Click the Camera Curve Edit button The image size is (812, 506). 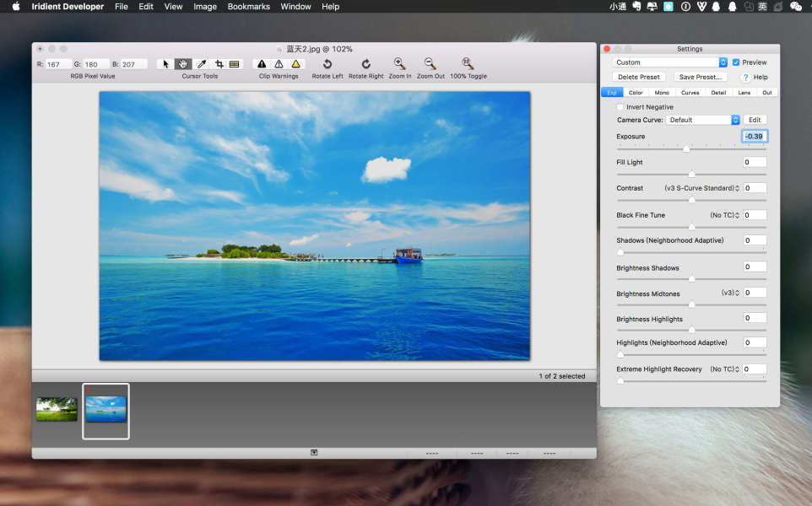tap(755, 120)
